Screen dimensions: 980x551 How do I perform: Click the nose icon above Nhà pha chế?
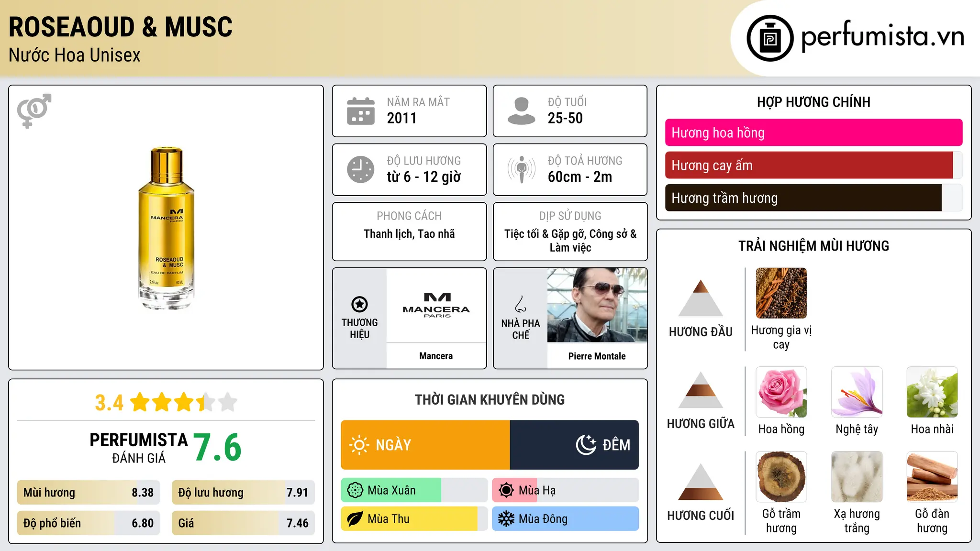pyautogui.click(x=521, y=304)
